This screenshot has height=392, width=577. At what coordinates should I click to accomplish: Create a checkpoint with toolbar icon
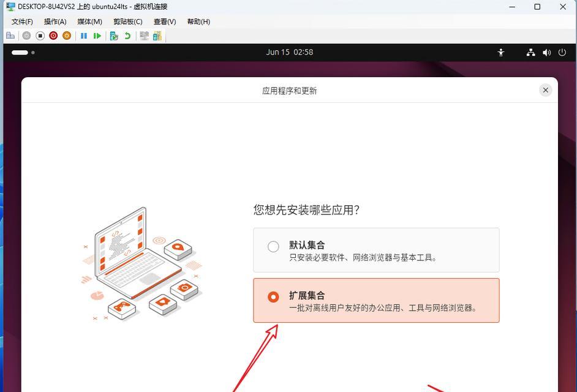[114, 36]
